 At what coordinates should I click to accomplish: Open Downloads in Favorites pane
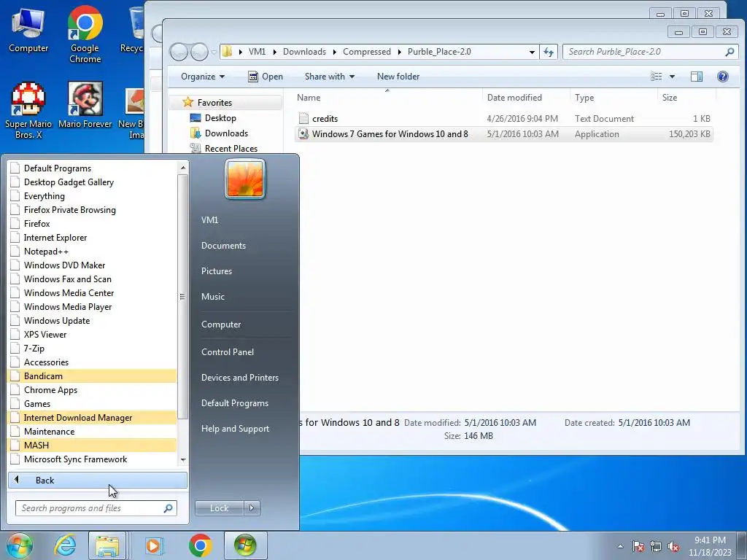click(226, 133)
